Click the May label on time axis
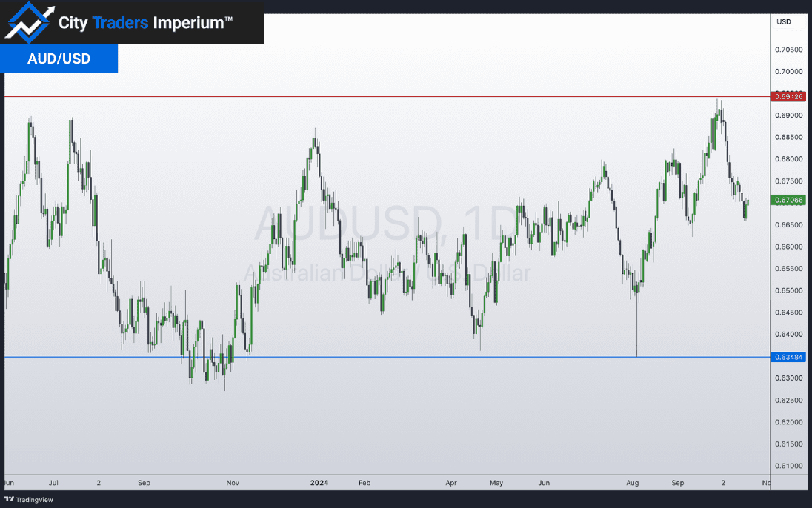This screenshot has height=508, width=812. [496, 483]
